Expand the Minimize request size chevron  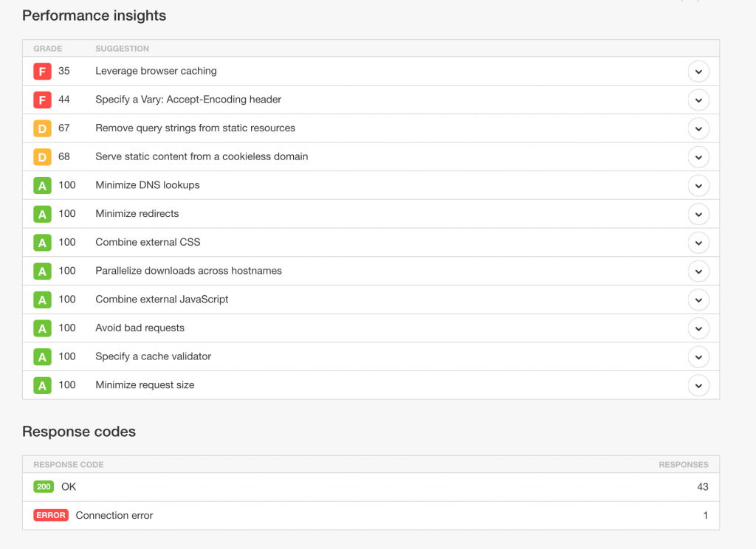tap(698, 386)
